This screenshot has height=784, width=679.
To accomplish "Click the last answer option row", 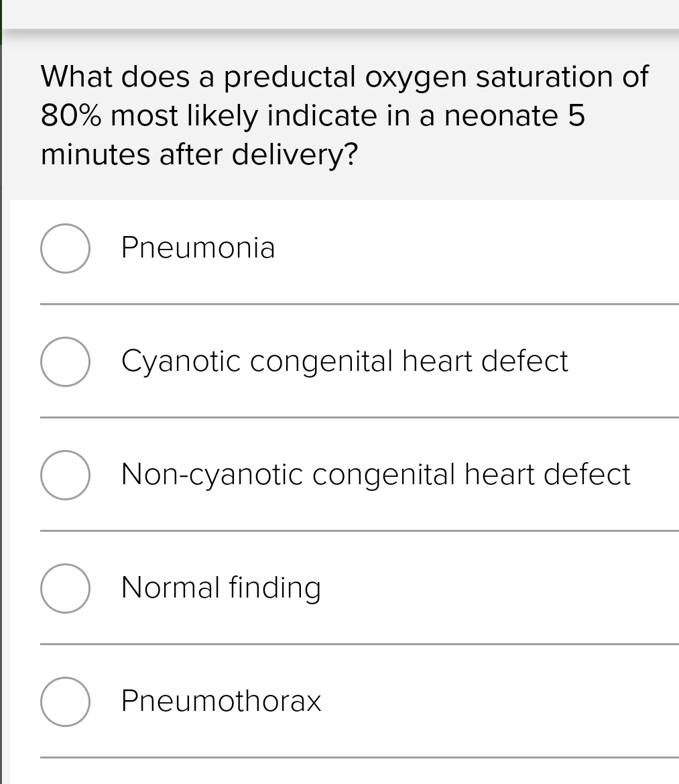I will pyautogui.click(x=335, y=702).
